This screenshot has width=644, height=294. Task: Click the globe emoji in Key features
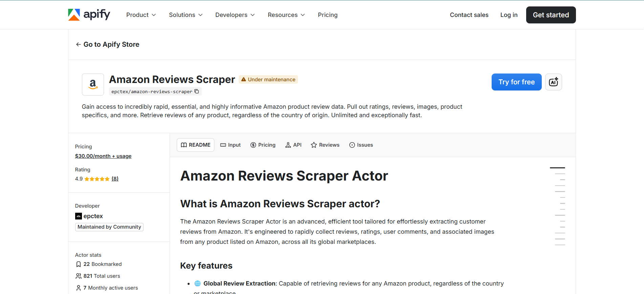point(198,283)
